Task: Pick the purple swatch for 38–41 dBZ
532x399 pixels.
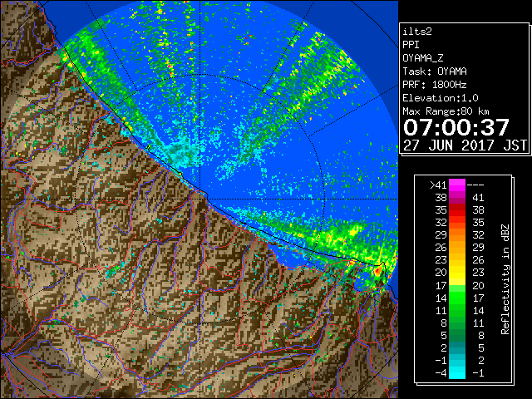Action: [x=457, y=198]
